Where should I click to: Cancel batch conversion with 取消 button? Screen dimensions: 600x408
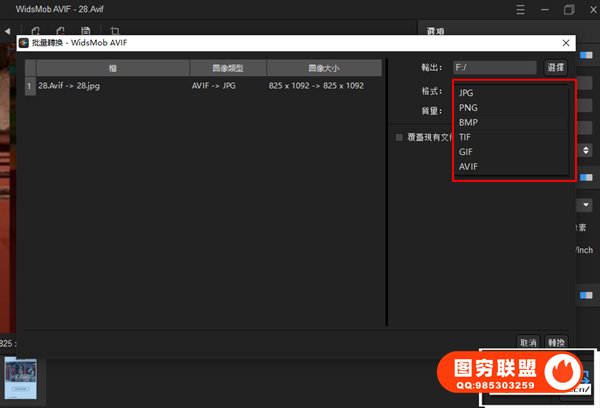point(528,342)
